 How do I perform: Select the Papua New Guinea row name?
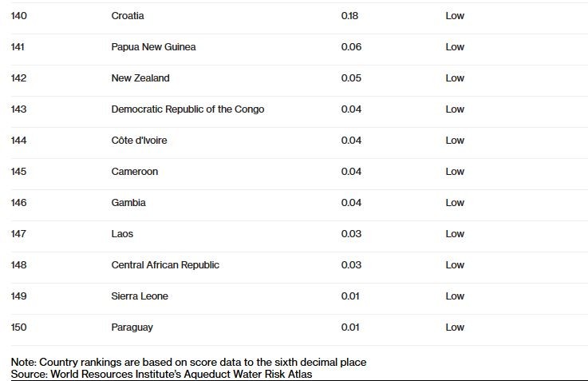coord(153,47)
